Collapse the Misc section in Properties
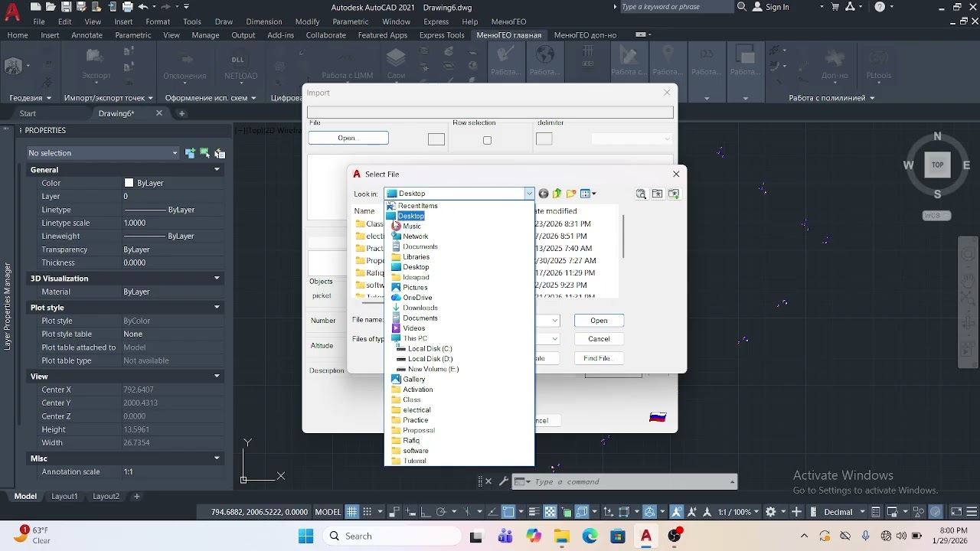This screenshot has width=980, height=551. click(x=217, y=458)
